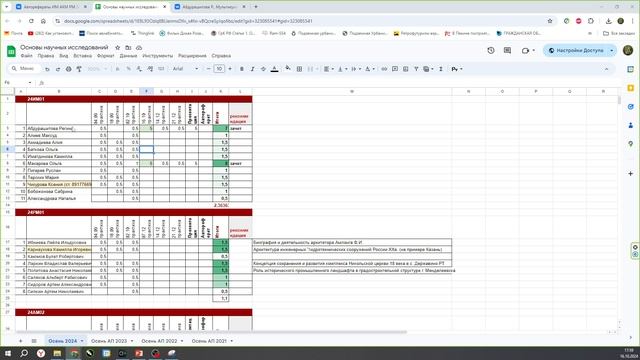Open the all sheets list icon

coord(34,341)
